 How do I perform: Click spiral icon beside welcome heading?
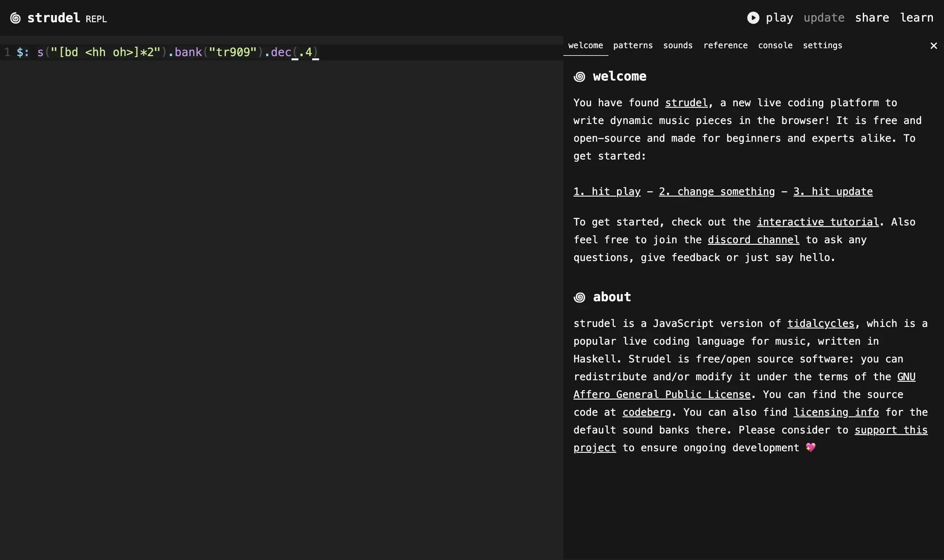pyautogui.click(x=579, y=77)
